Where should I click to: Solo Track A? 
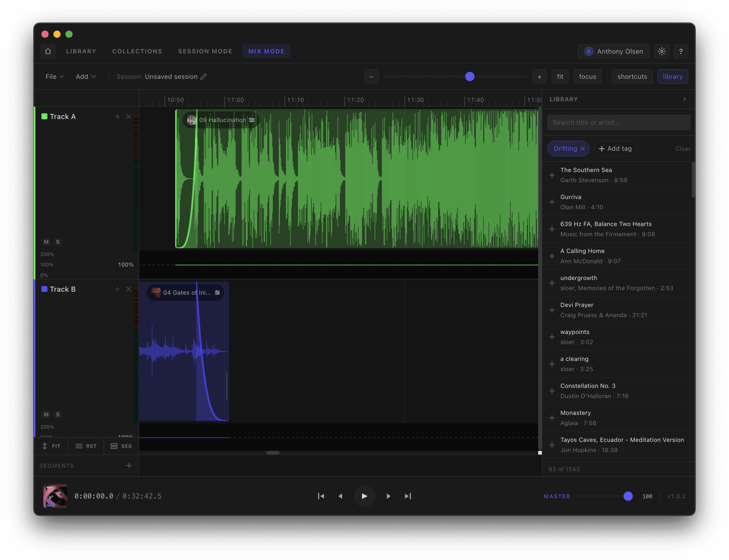(x=58, y=242)
